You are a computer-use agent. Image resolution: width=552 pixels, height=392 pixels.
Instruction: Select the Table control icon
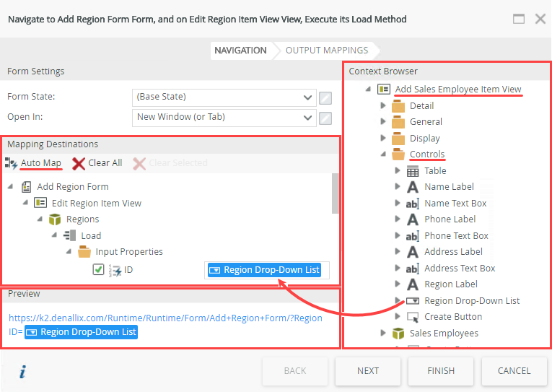pyautogui.click(x=413, y=171)
